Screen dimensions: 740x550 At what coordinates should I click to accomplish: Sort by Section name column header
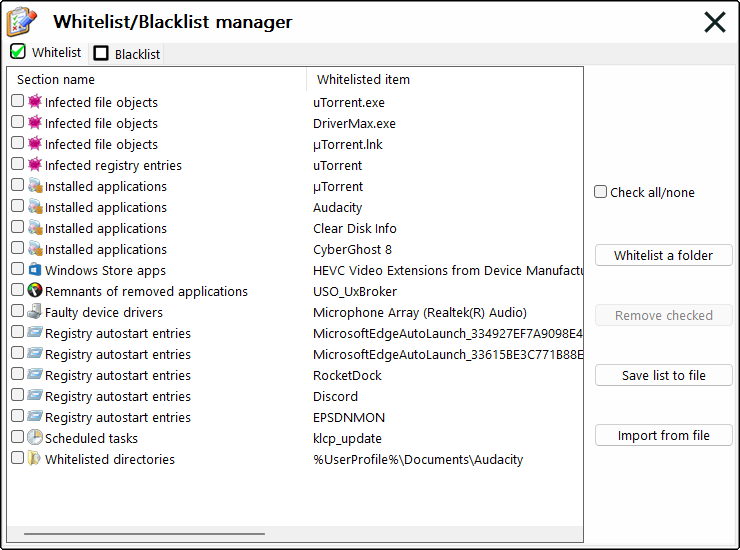click(157, 79)
